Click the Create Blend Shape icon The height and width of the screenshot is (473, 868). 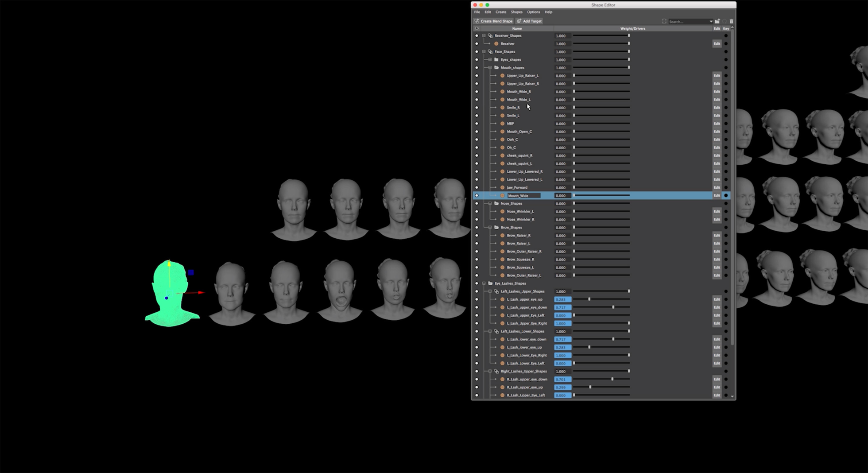[x=477, y=21]
